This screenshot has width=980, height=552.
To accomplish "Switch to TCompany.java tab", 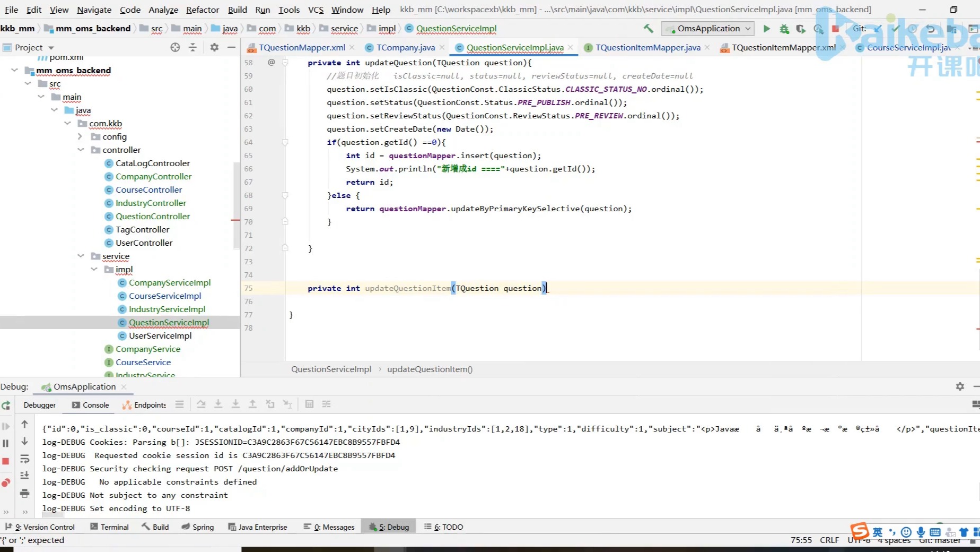I will coord(406,48).
